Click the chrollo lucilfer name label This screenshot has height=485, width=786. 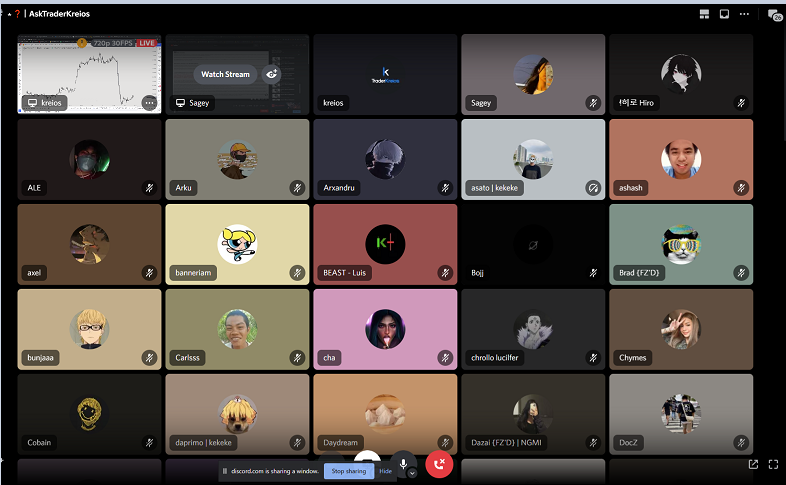coord(495,358)
